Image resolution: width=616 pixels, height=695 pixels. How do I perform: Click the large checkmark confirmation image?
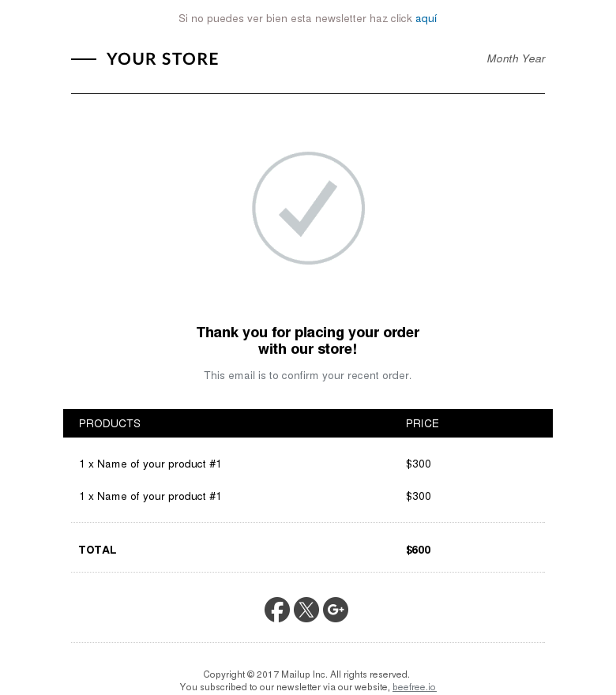(x=308, y=208)
